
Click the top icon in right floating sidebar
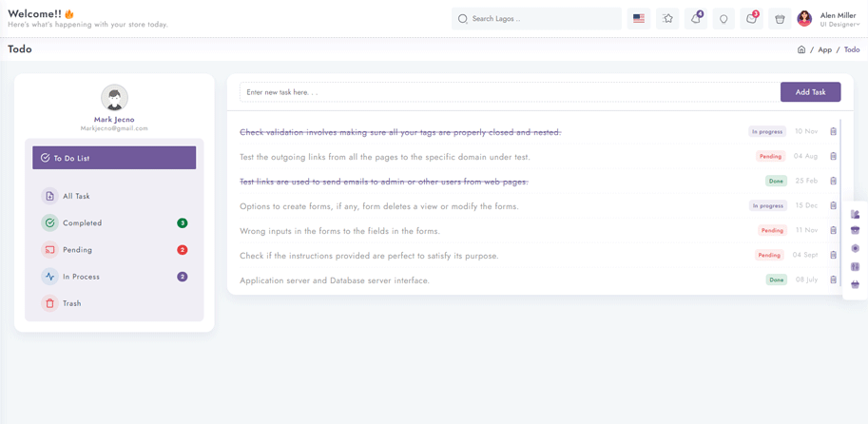(x=856, y=214)
